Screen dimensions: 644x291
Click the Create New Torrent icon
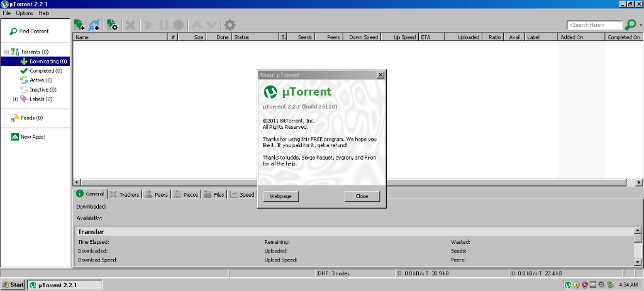(112, 25)
